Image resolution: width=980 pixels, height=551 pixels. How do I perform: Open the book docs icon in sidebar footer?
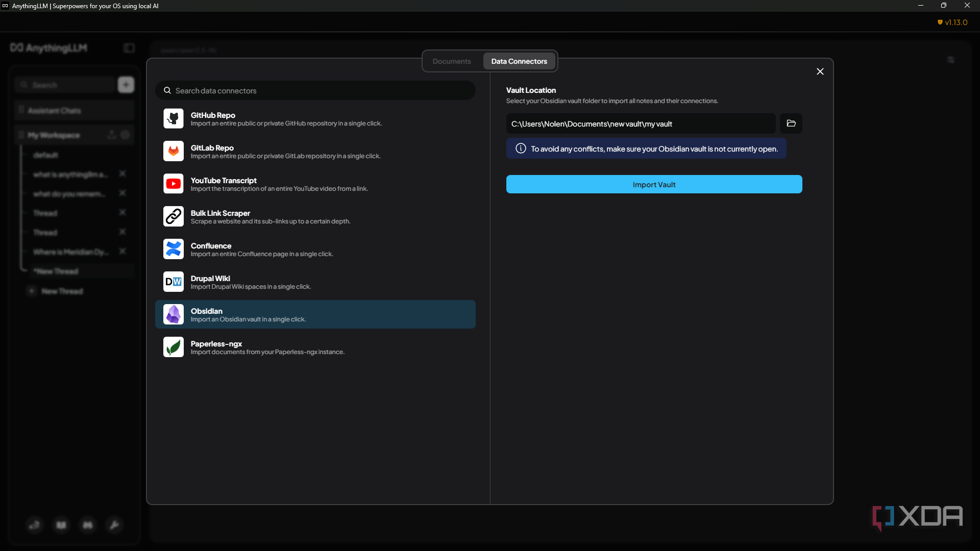coord(61,525)
